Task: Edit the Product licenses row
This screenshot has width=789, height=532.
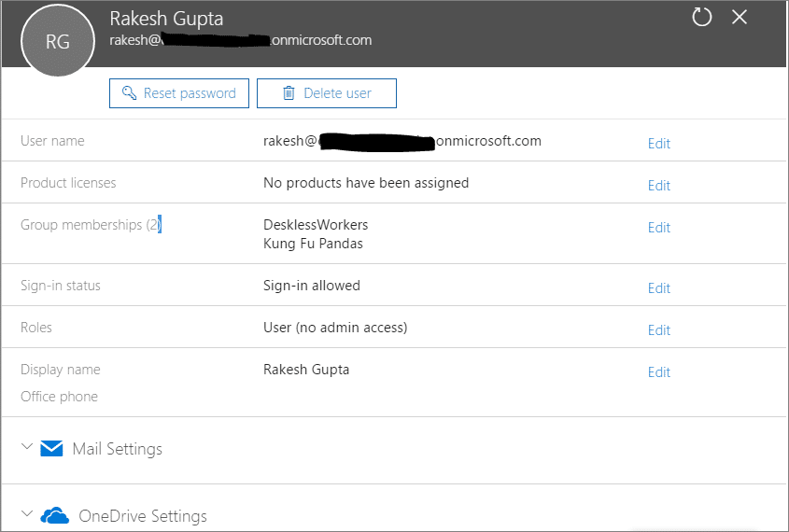Action: click(x=658, y=186)
